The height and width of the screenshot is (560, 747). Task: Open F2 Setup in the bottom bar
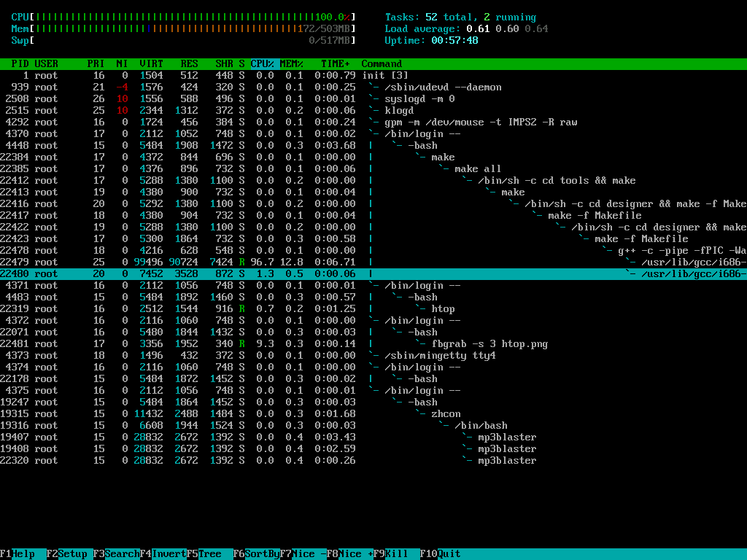[70, 554]
